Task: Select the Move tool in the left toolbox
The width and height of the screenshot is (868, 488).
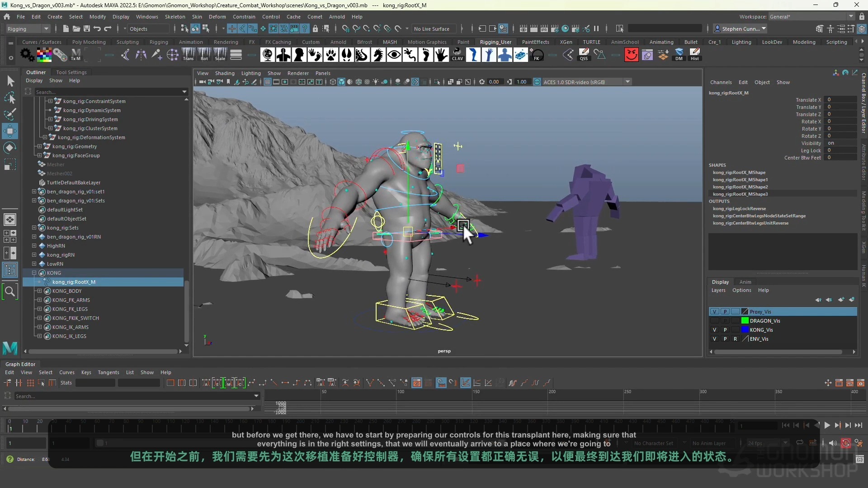Action: point(10,131)
